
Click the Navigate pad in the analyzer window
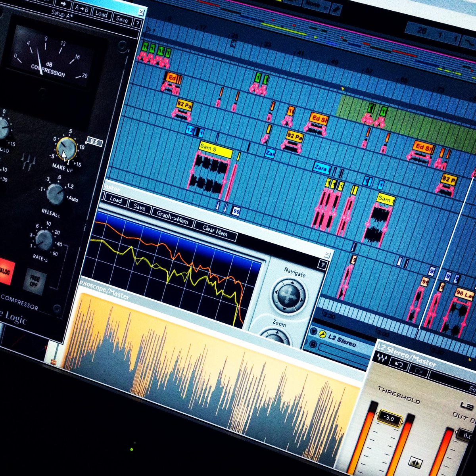point(289,296)
